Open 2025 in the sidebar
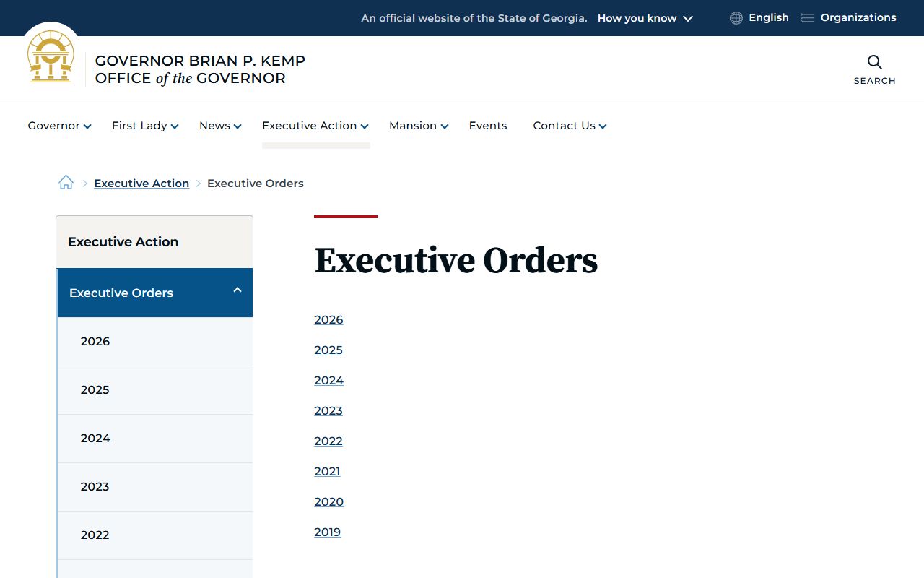 (x=155, y=390)
